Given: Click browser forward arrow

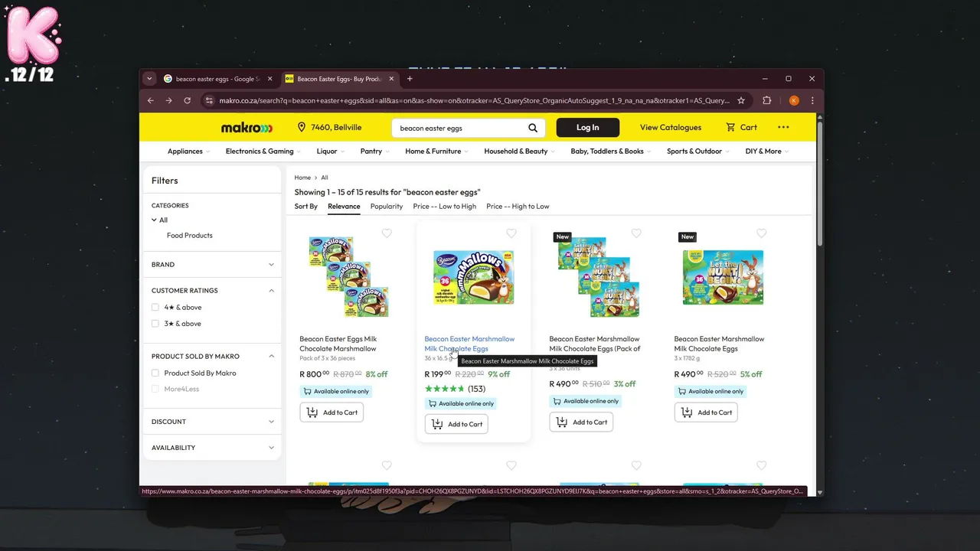Looking at the screenshot, I should click(169, 100).
